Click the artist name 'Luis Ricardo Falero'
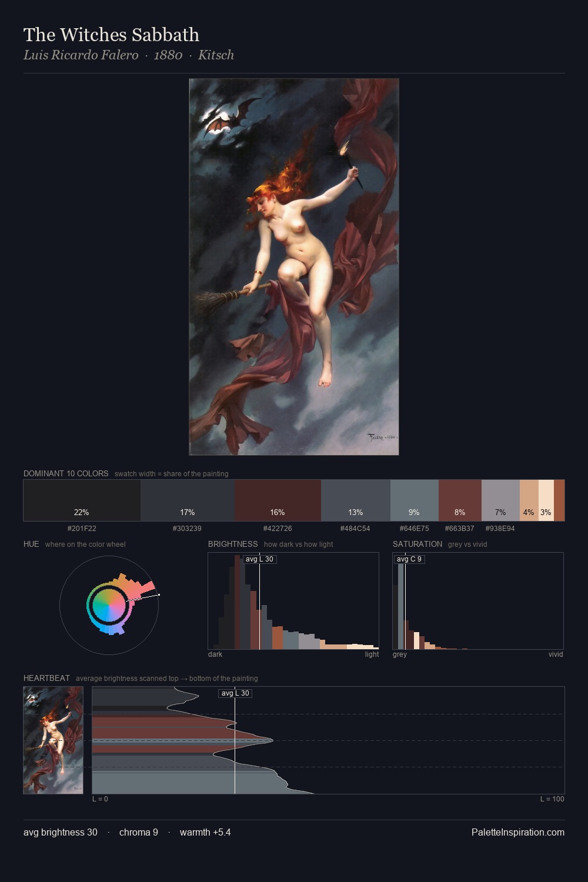The width and height of the screenshot is (588, 882). [x=81, y=55]
